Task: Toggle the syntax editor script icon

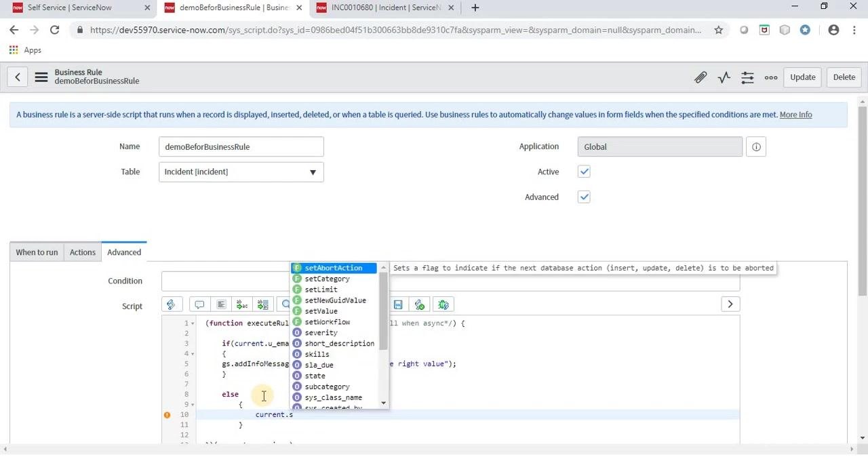Action: pos(171,304)
